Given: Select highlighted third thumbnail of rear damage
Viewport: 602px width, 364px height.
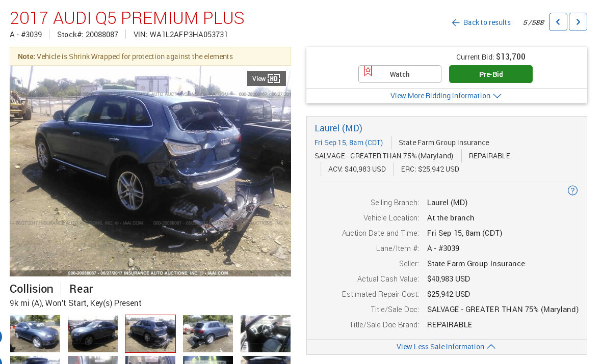Looking at the screenshot, I should [150, 333].
